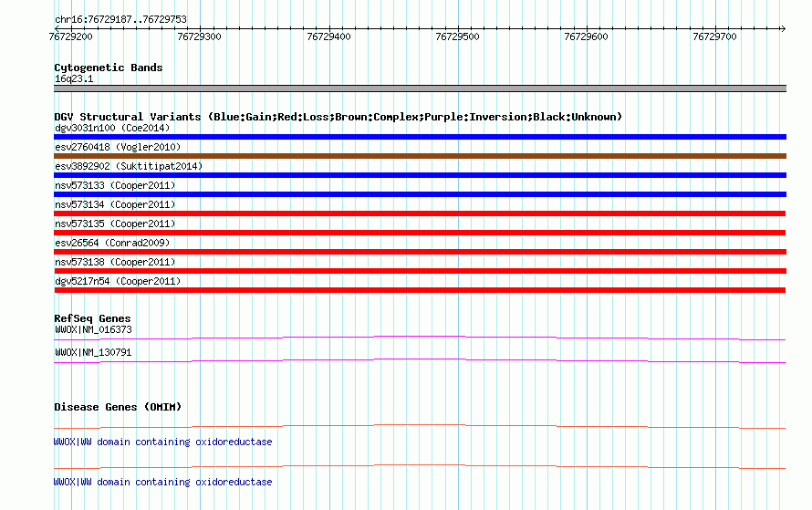The height and width of the screenshot is (510, 812).
Task: Open variant esv26564 (Conrad2009) label
Action: click(112, 243)
